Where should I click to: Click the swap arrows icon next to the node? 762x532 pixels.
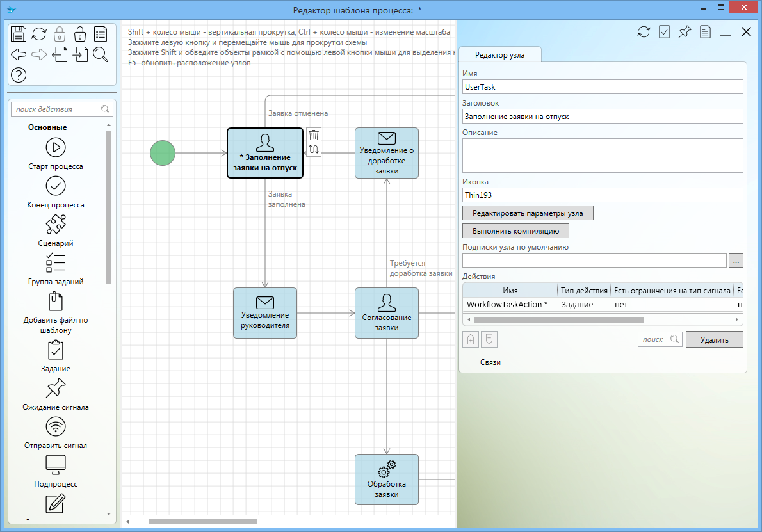[x=314, y=150]
